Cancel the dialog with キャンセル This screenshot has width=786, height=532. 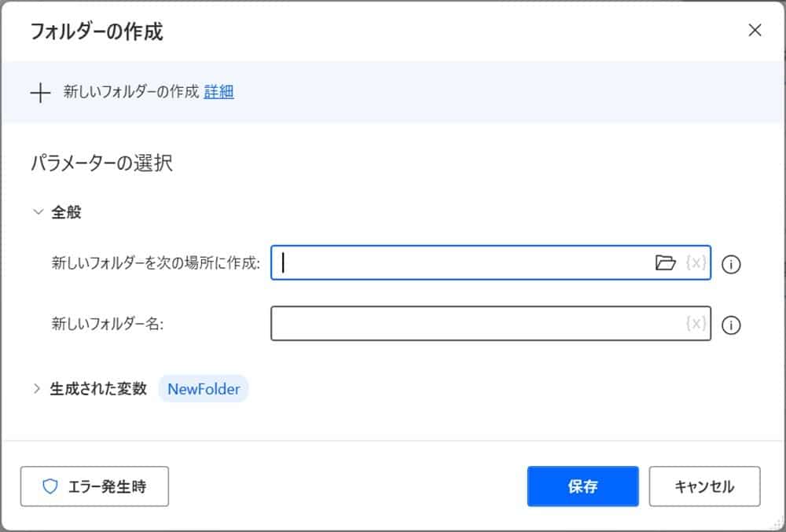tap(704, 486)
